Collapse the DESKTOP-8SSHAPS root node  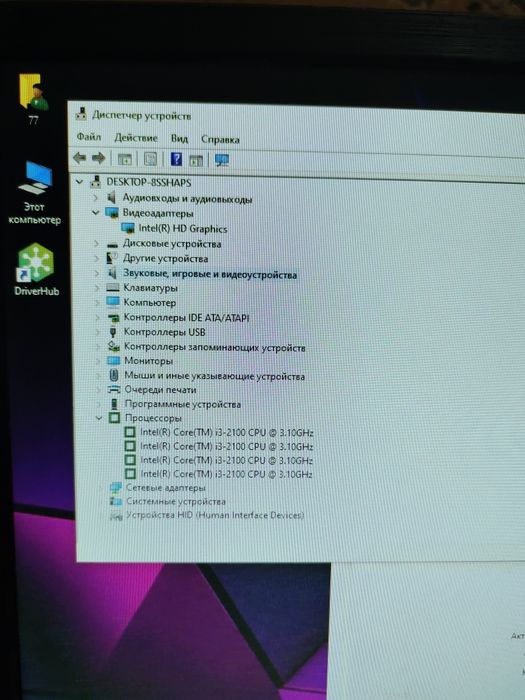click(79, 182)
